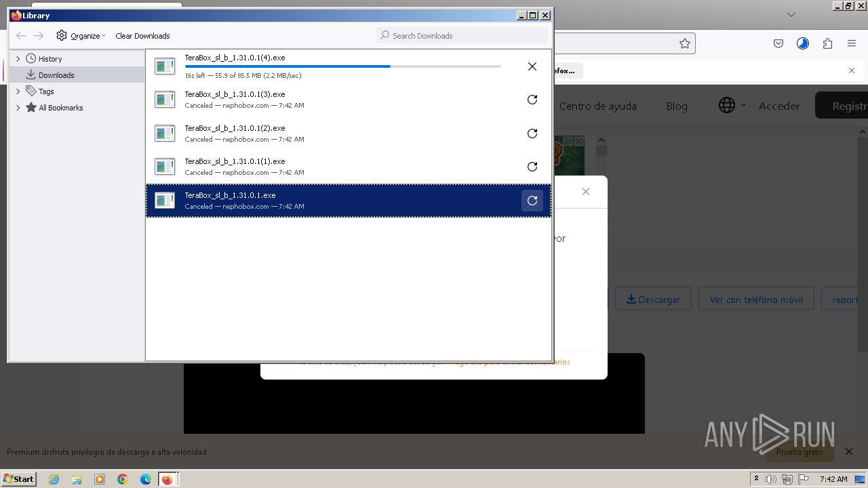Viewport: 868px width, 488px height.
Task: Expand the All Bookmarks tree node
Action: (x=18, y=108)
